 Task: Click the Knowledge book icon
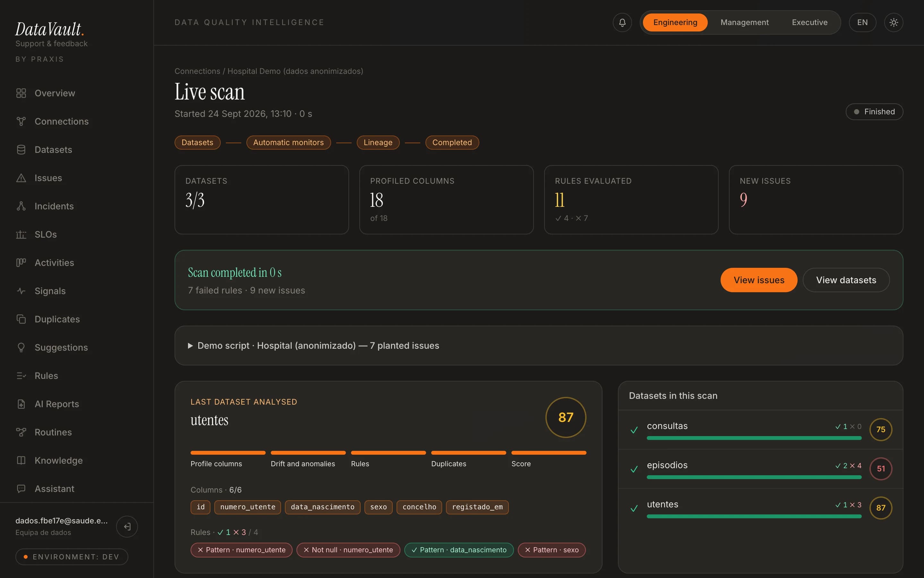21,461
